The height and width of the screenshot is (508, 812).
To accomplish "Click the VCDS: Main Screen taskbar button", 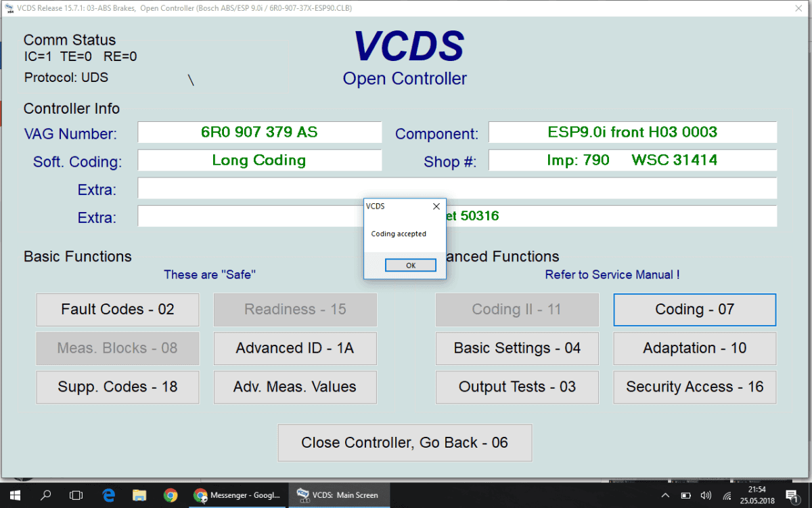I will pos(338,495).
